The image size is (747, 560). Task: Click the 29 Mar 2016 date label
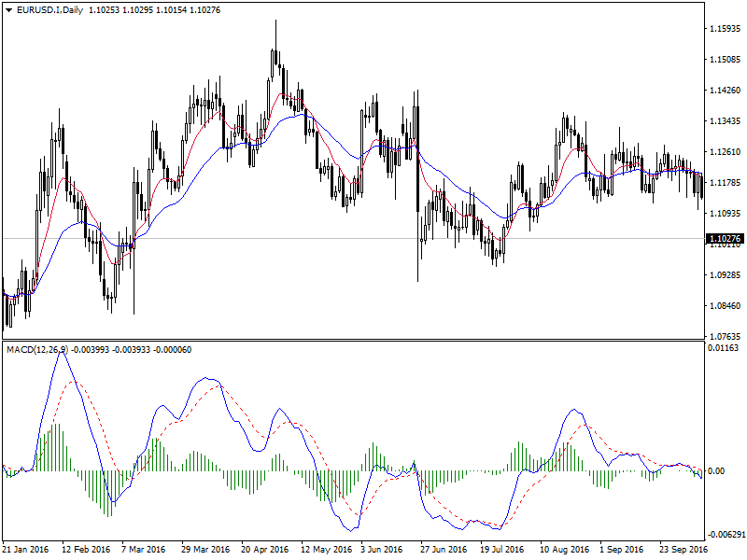pyautogui.click(x=205, y=550)
